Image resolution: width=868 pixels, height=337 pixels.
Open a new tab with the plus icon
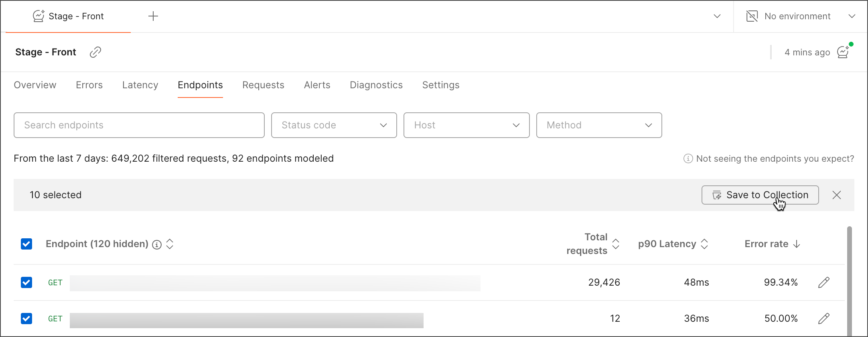[x=153, y=16]
